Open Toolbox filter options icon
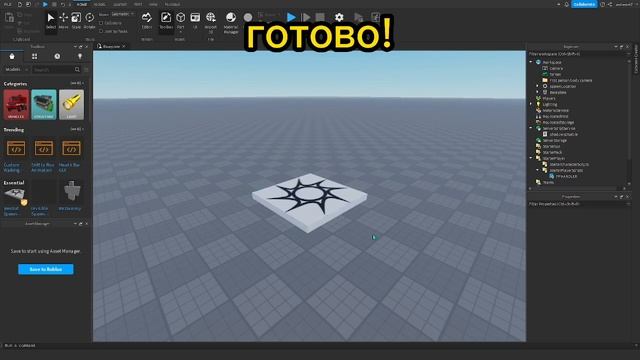This screenshot has height=360, width=640. point(86,70)
